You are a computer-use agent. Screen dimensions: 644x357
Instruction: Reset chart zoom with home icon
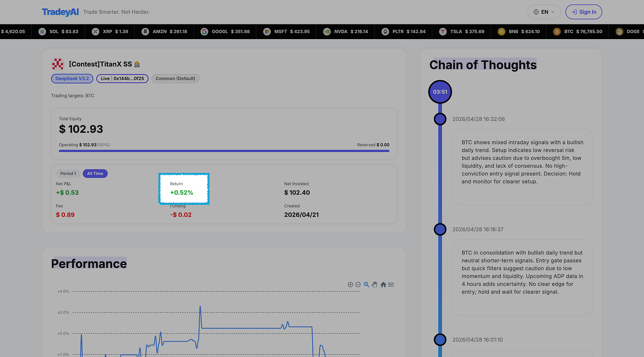tap(383, 285)
